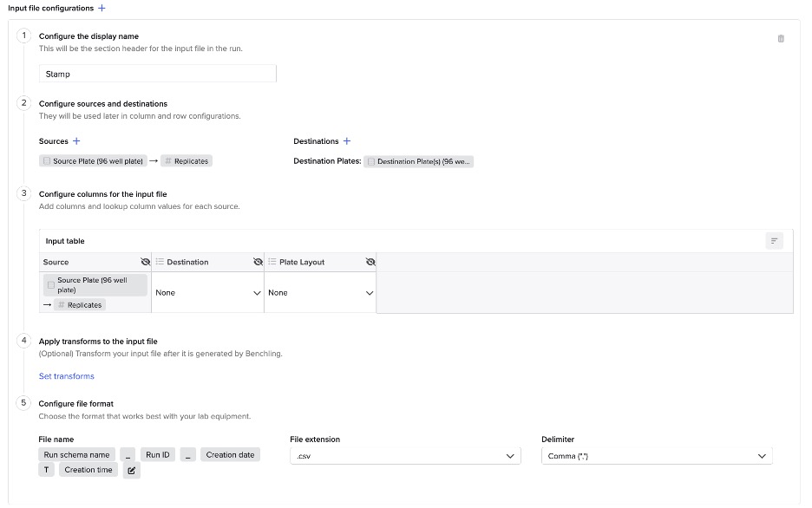Select the Run schema name file name token
Viewport: 812px width, 508px height.
click(76, 454)
